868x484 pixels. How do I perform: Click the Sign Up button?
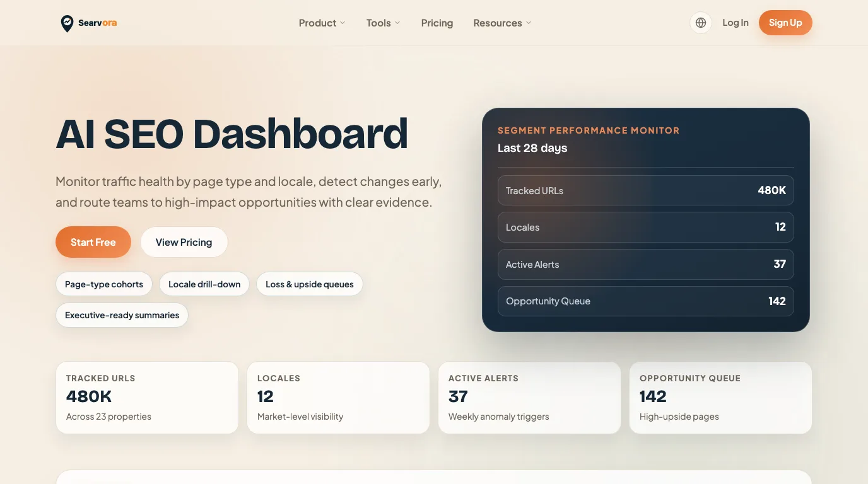(x=785, y=23)
